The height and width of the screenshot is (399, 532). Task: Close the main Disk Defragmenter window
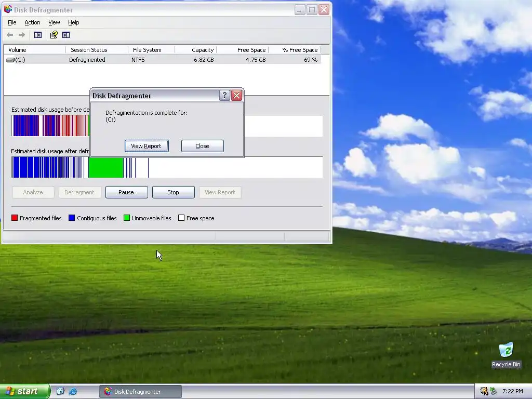[x=324, y=9]
